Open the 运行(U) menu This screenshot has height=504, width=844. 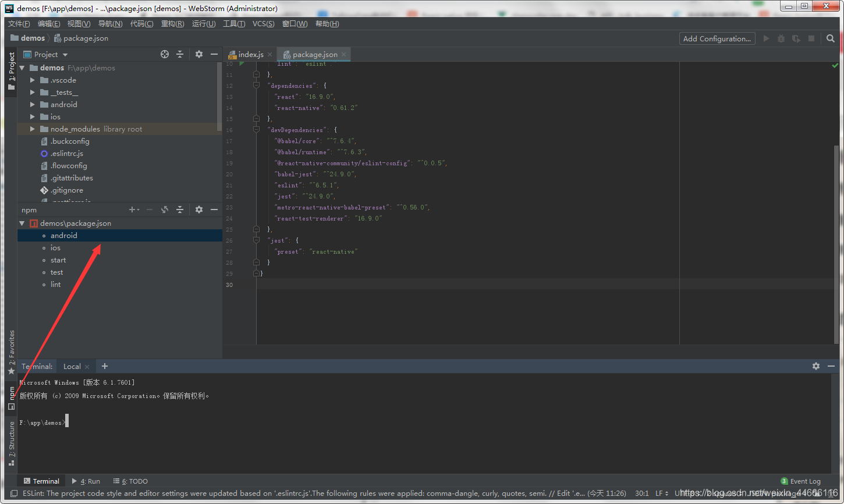click(x=204, y=24)
